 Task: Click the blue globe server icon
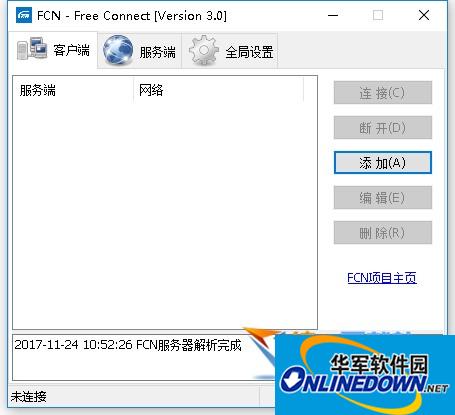[118, 50]
